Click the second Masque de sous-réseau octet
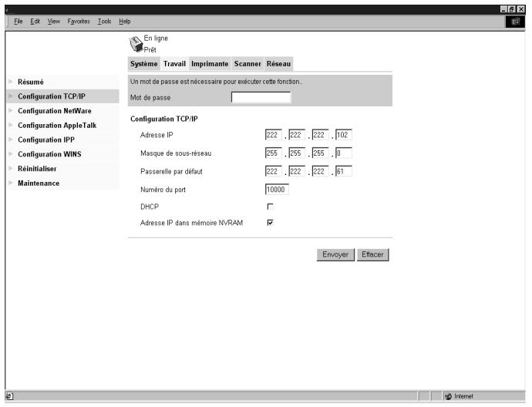Screen dimensions: 532x407 click(x=297, y=153)
